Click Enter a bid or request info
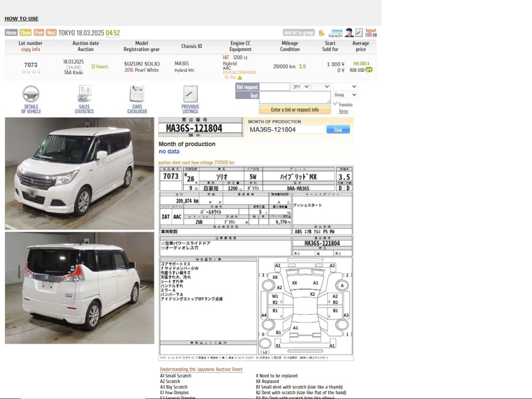Image resolution: width=532 pixels, height=399 pixels. 295,110
